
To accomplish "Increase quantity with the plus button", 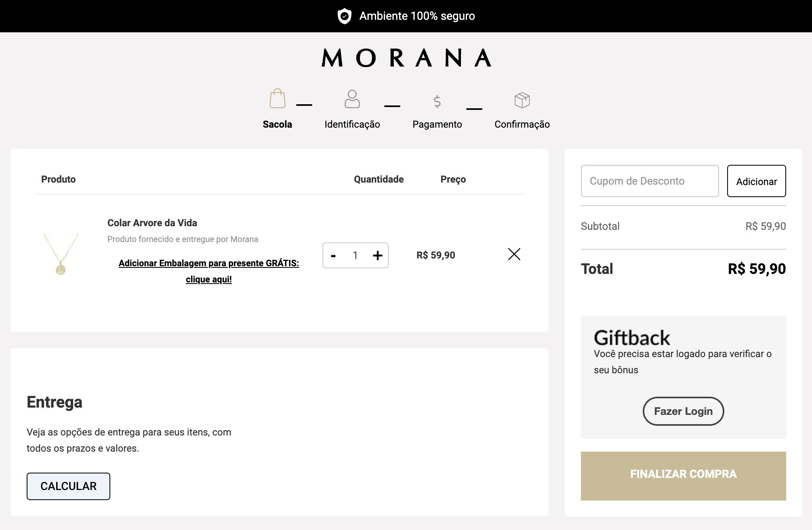I will click(x=377, y=255).
